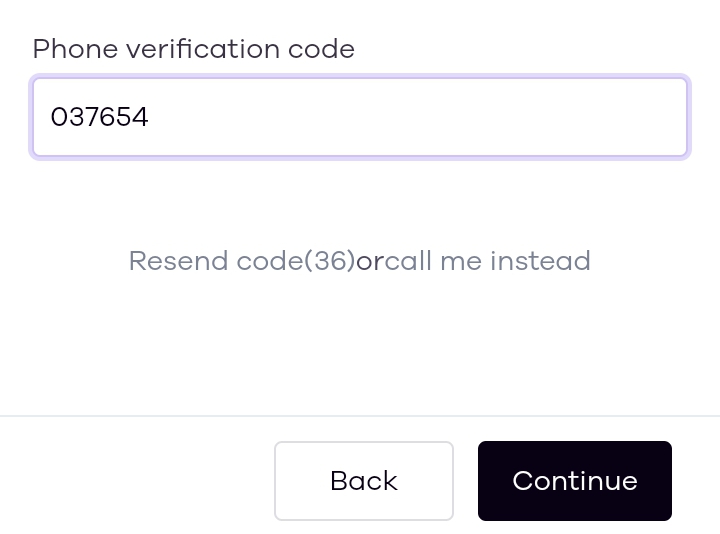720x534 pixels.
Task: Click the Phone verification code input field
Action: (x=360, y=117)
